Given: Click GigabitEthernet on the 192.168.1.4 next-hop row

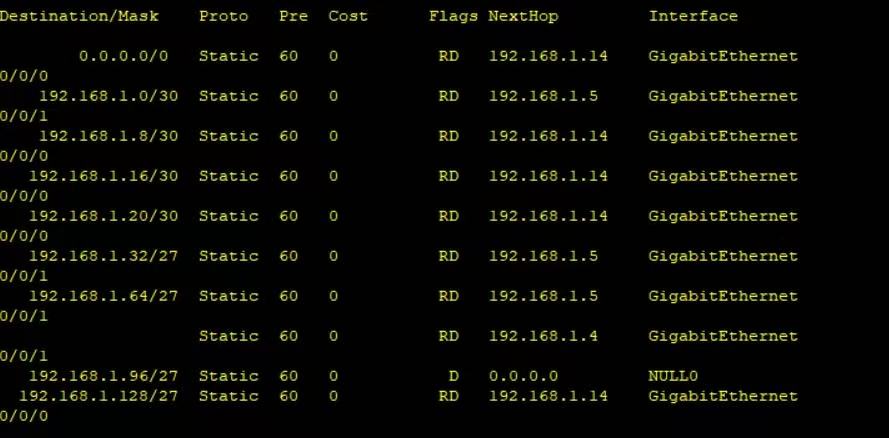Looking at the screenshot, I should (723, 336).
